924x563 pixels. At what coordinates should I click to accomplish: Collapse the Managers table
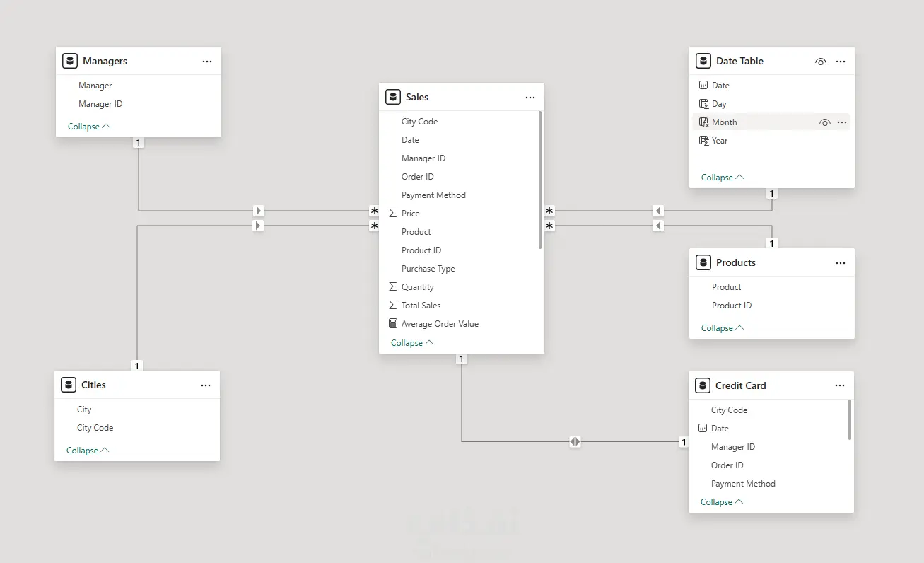tap(89, 127)
